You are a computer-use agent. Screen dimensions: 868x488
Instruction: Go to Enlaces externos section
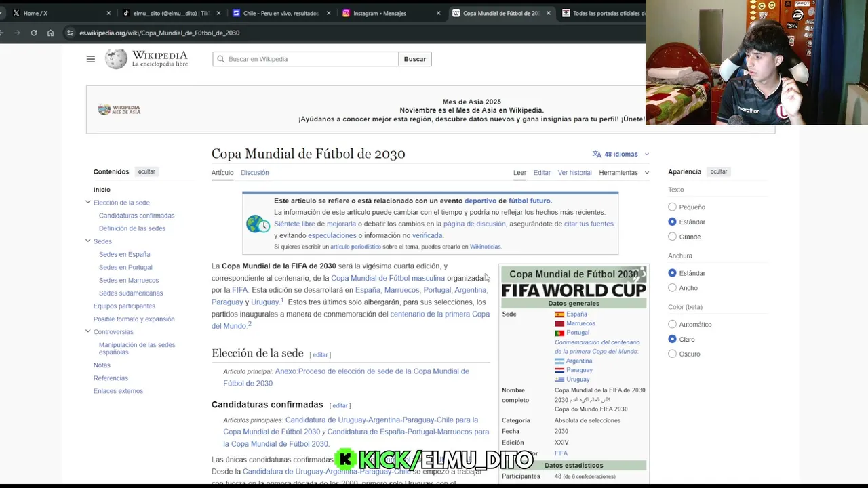pyautogui.click(x=118, y=390)
